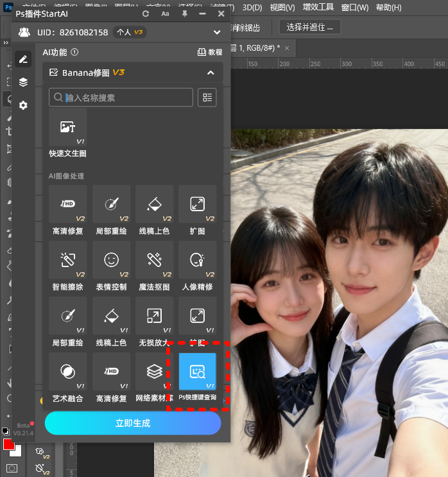Open plugin settings via the gear icon
448x477 pixels.
(23, 105)
